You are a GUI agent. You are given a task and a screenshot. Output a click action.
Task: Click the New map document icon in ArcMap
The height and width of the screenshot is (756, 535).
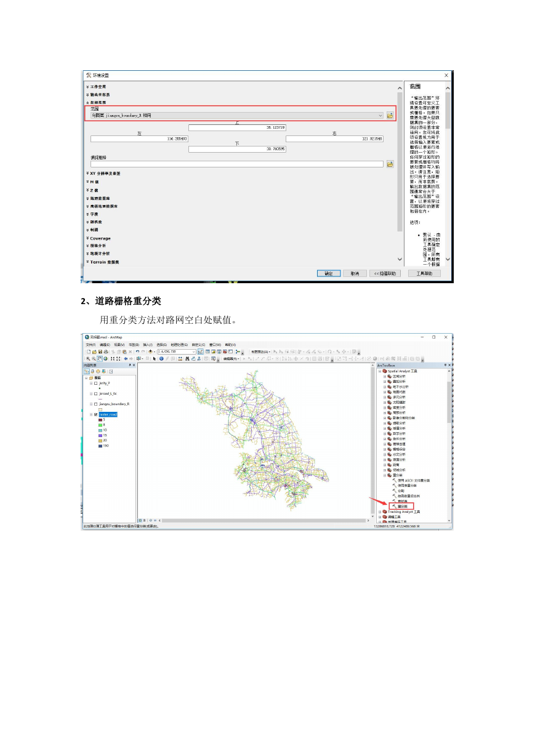click(88, 352)
